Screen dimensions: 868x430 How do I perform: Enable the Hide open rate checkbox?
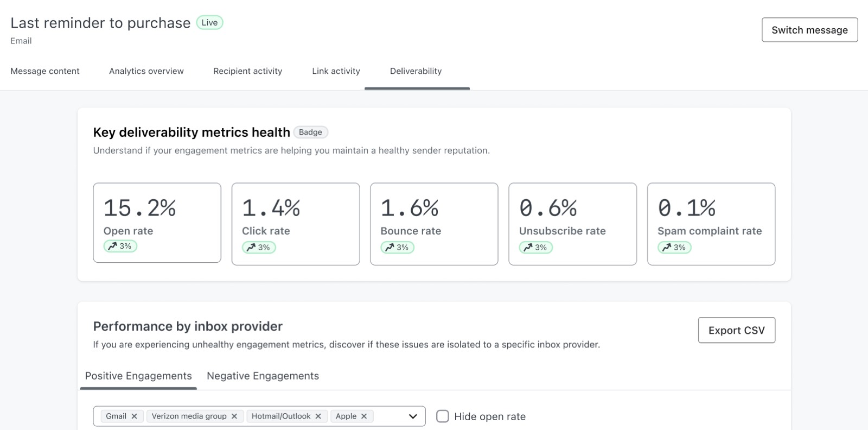pos(443,416)
